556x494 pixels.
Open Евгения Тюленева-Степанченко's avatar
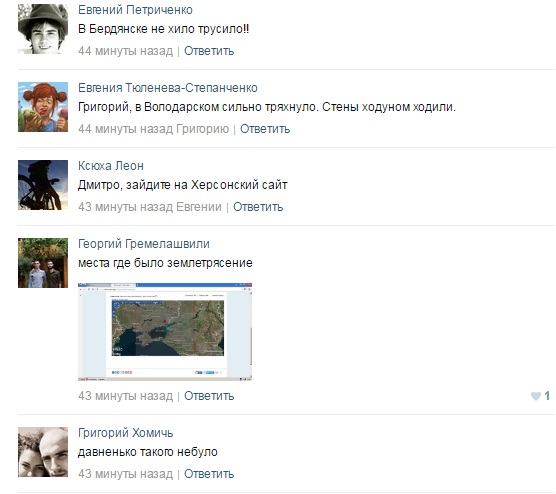43,107
